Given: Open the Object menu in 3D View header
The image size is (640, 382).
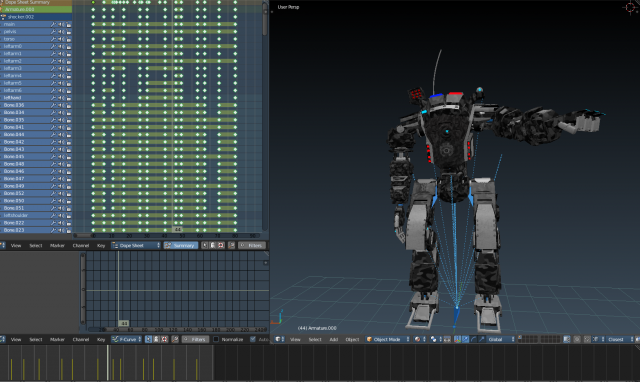Looking at the screenshot, I should coord(352,339).
